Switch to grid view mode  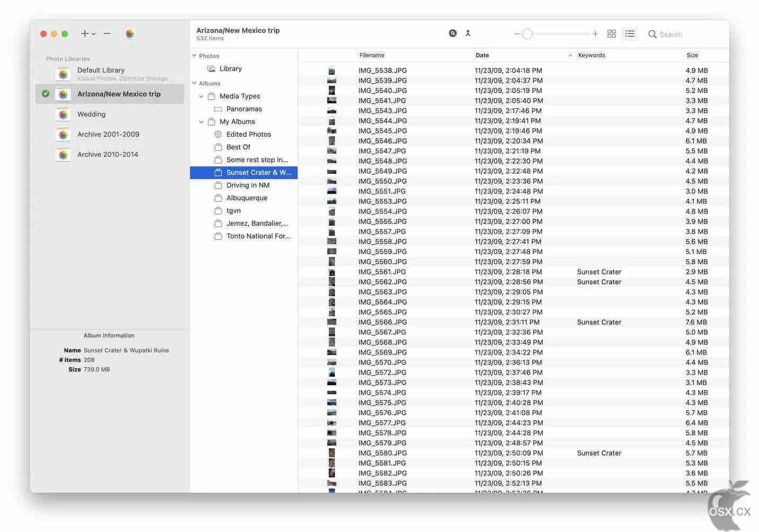[x=612, y=34]
